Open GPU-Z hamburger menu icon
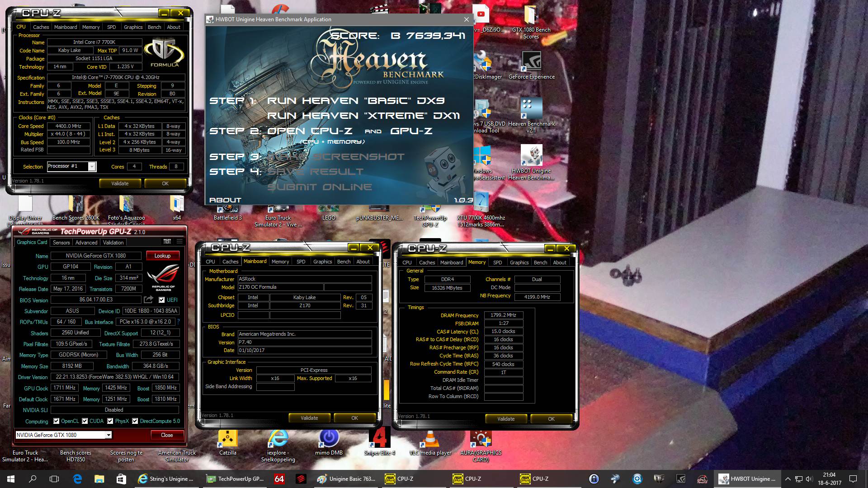Image resolution: width=868 pixels, height=488 pixels. 179,242
